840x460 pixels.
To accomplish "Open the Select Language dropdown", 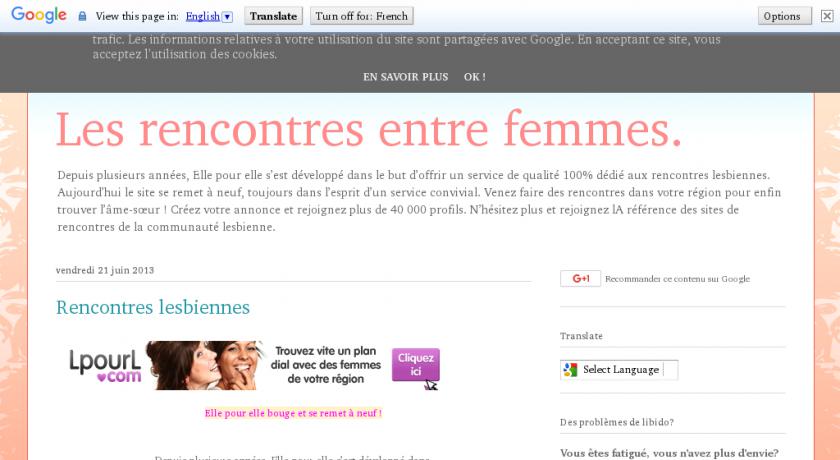I will pyautogui.click(x=619, y=369).
